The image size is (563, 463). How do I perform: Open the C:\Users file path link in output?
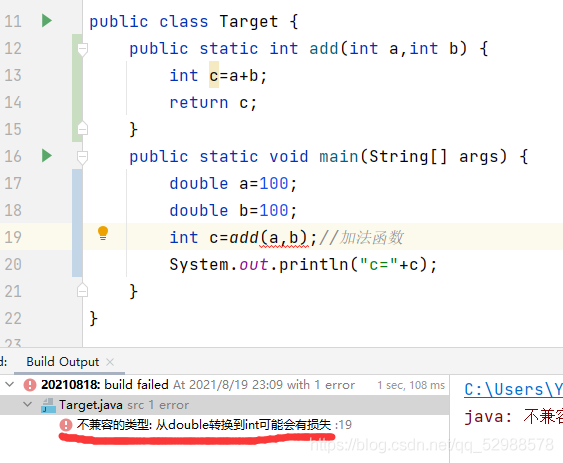(x=513, y=389)
